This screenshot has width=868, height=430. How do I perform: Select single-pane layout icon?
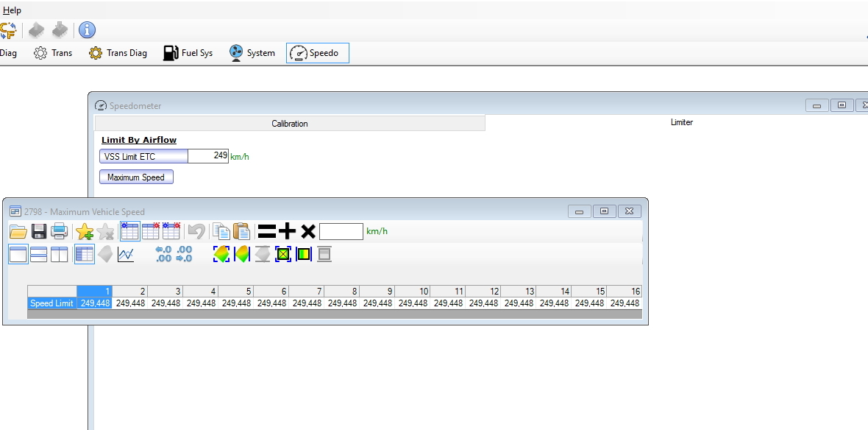click(18, 254)
